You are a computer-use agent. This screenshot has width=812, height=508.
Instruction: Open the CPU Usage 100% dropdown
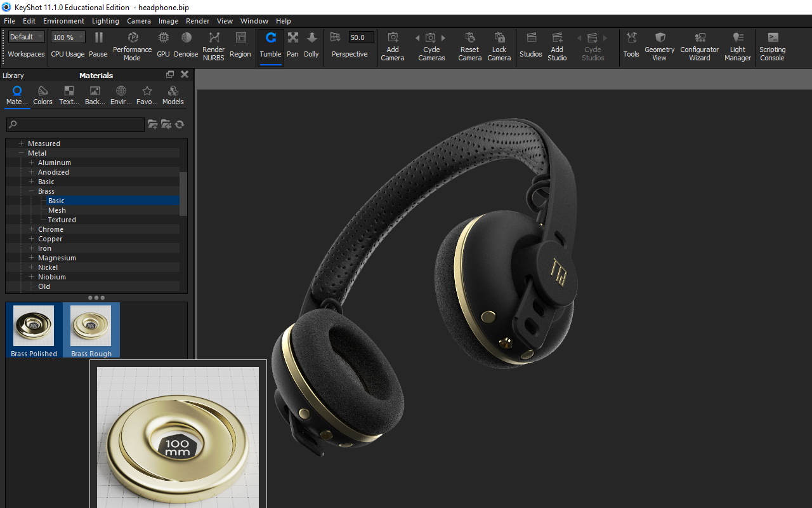pyautogui.click(x=68, y=37)
